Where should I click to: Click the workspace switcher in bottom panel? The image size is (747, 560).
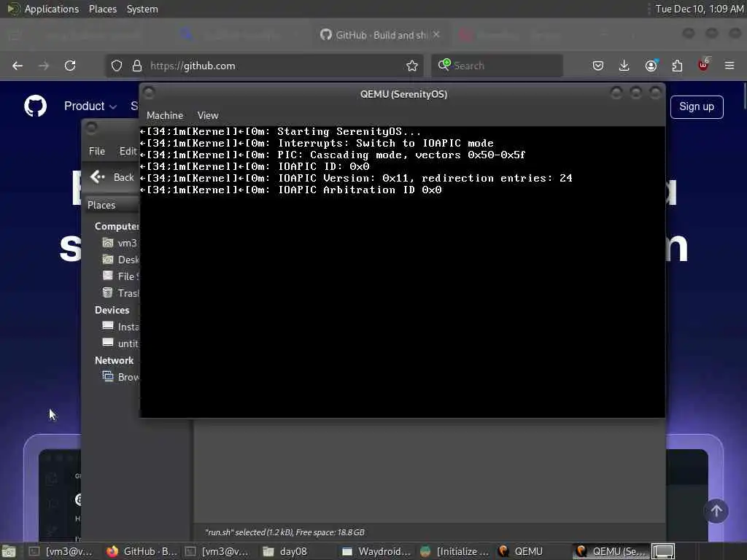coord(663,551)
